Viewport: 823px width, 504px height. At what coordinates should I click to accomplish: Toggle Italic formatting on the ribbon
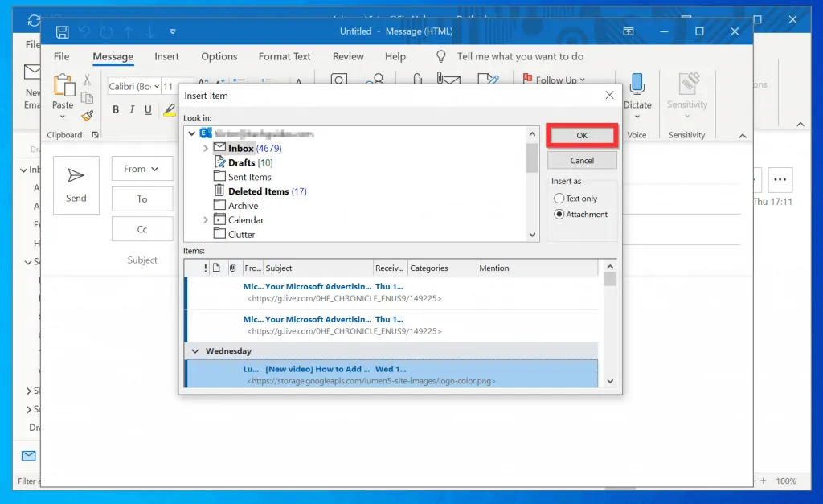point(133,109)
